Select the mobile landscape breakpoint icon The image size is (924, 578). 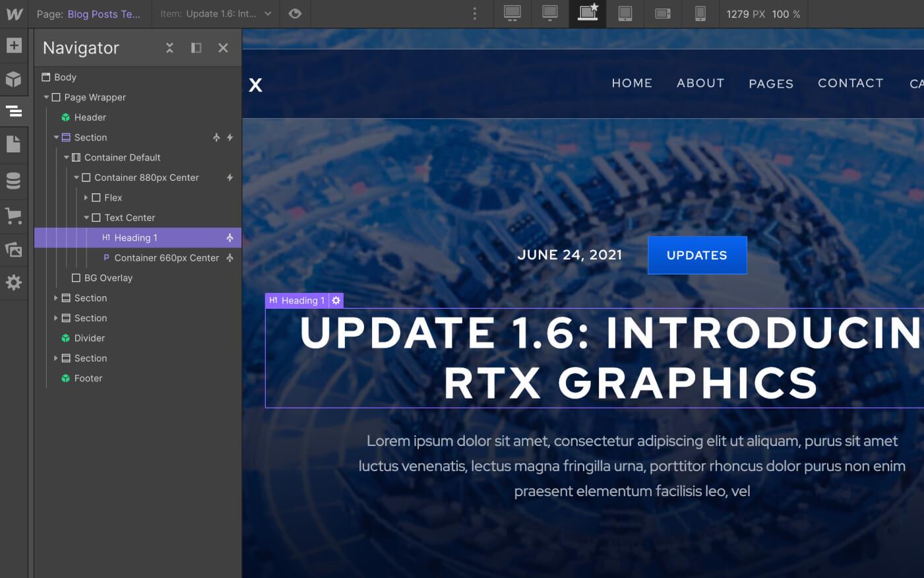[663, 14]
